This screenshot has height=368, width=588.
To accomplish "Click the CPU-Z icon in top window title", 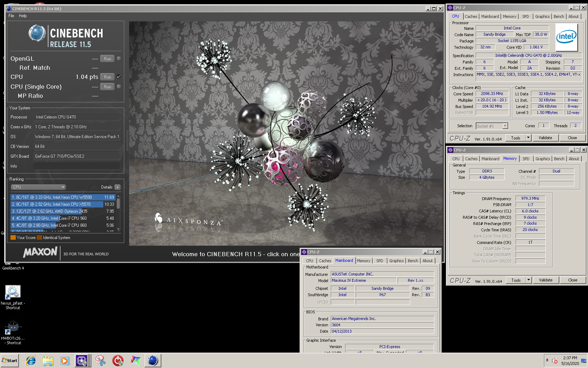I will pos(450,8).
